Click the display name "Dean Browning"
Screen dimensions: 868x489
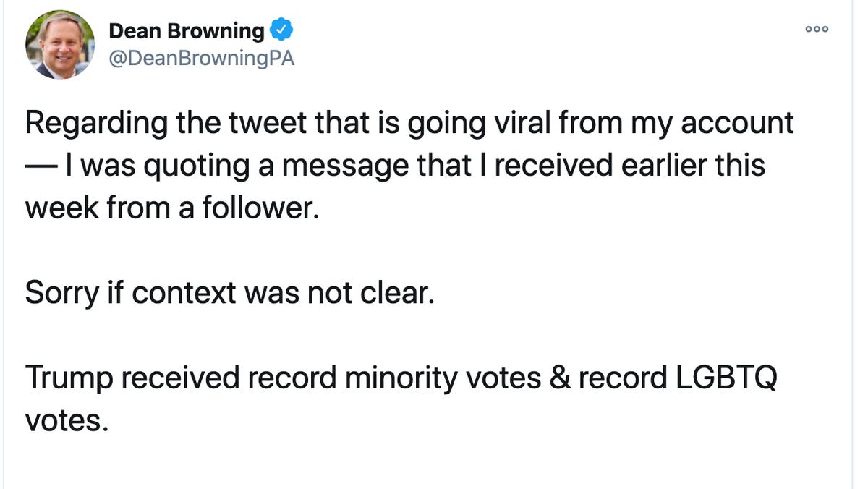pos(187,31)
